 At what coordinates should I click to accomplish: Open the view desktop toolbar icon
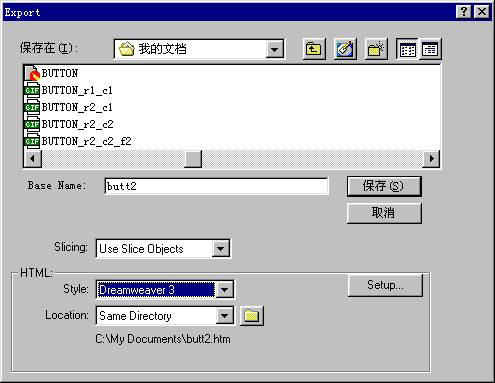click(345, 49)
